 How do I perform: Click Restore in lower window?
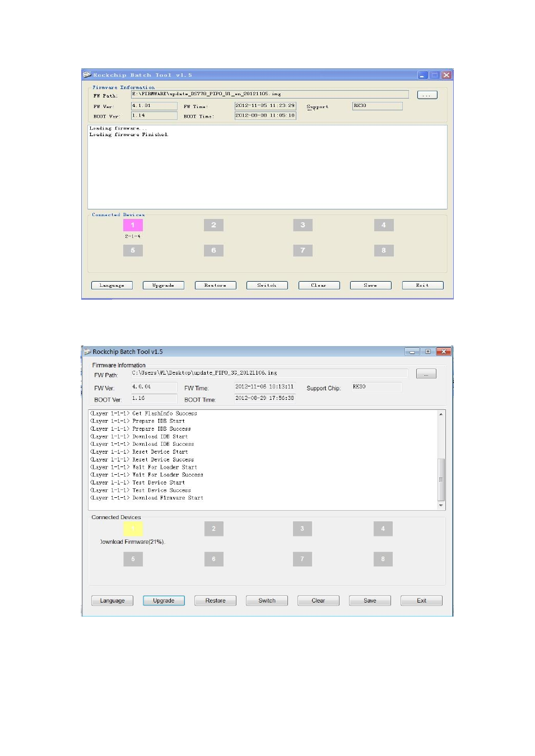point(215,600)
